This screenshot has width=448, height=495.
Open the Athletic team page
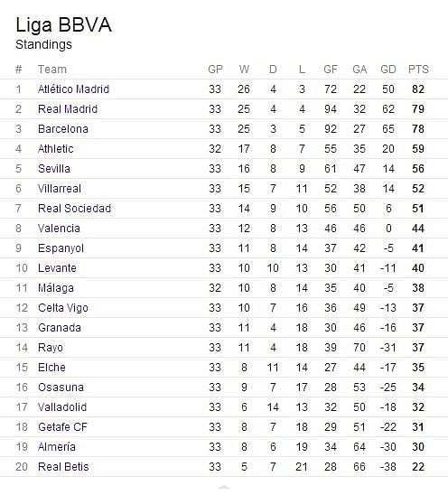(56, 149)
